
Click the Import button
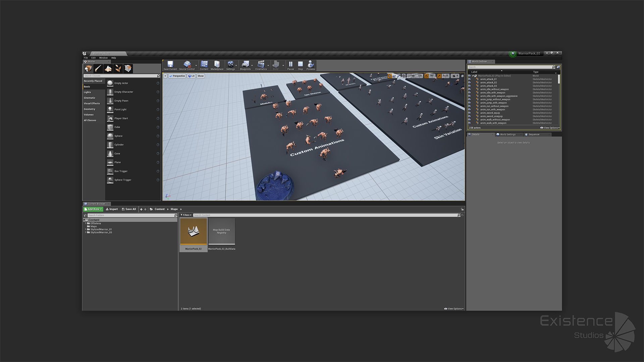tap(112, 209)
